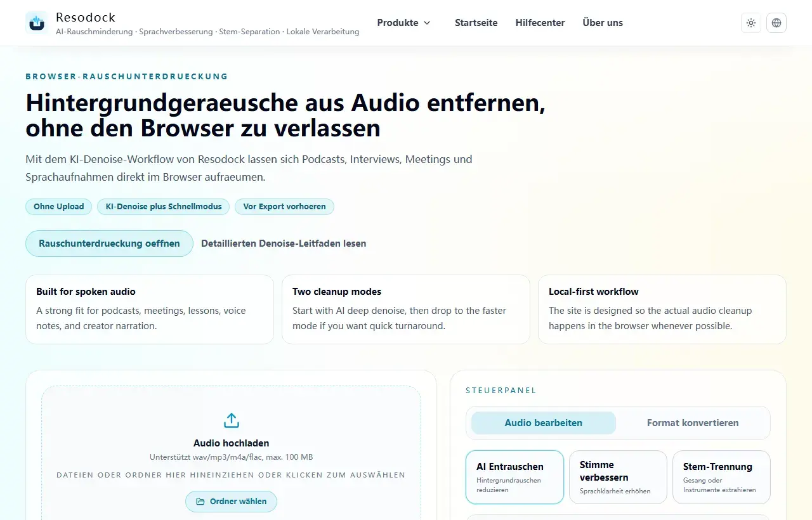
Task: Switch to the Format konvertieren tab
Action: 693,423
